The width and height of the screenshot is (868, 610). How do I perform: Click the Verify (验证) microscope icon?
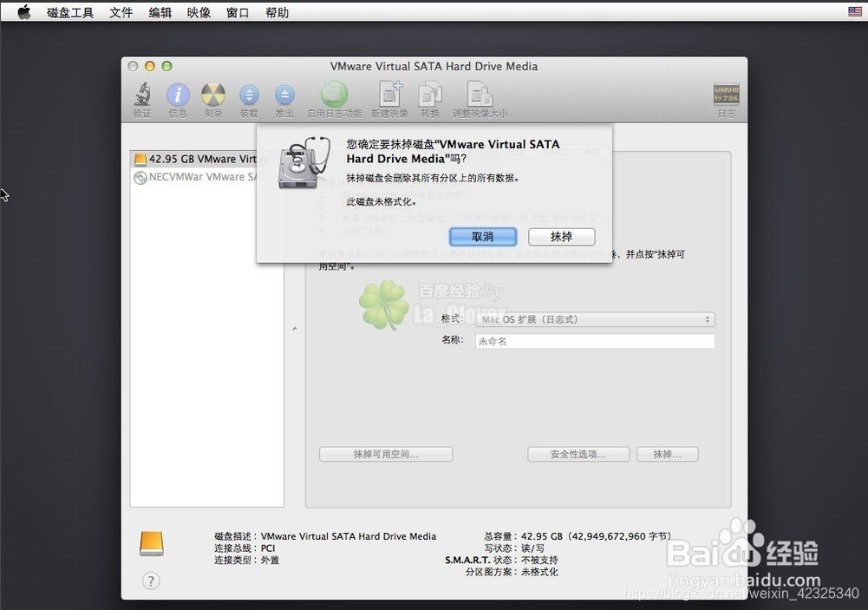point(143,95)
